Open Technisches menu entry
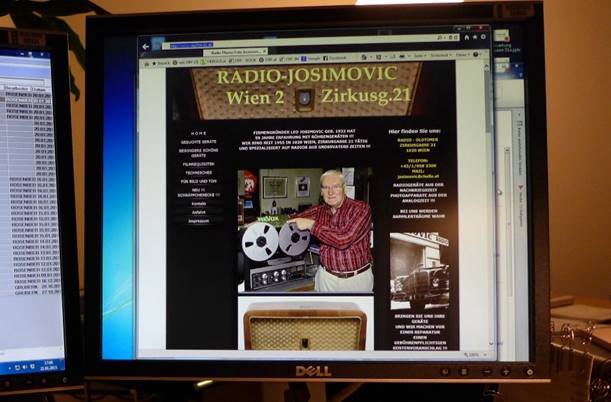The width and height of the screenshot is (611, 402). [199, 173]
